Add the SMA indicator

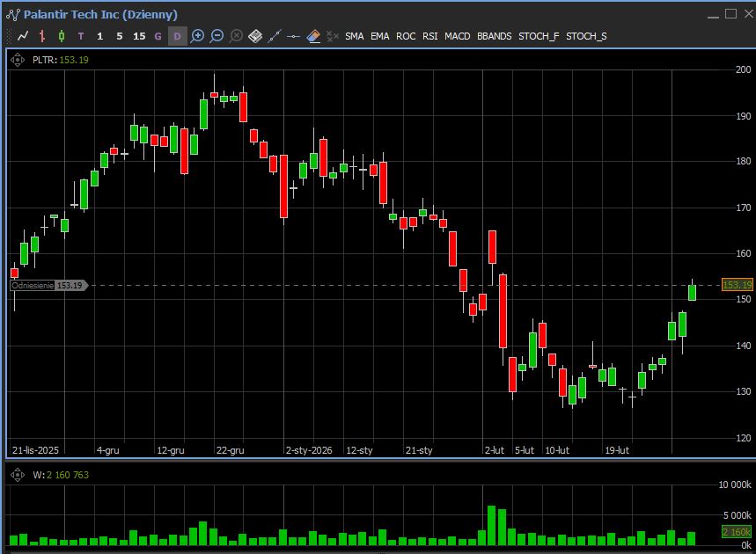click(x=354, y=36)
